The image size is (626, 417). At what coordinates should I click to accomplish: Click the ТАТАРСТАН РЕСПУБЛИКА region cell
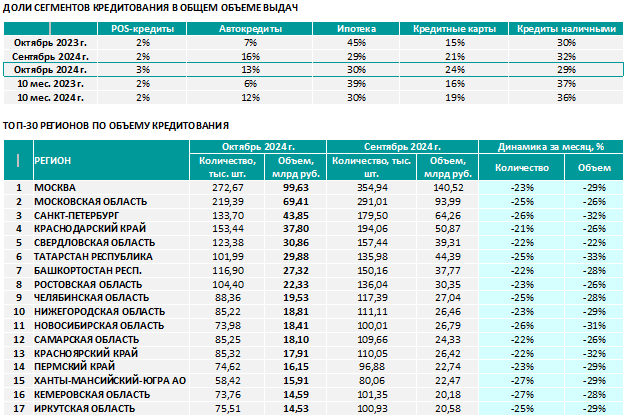(x=111, y=257)
